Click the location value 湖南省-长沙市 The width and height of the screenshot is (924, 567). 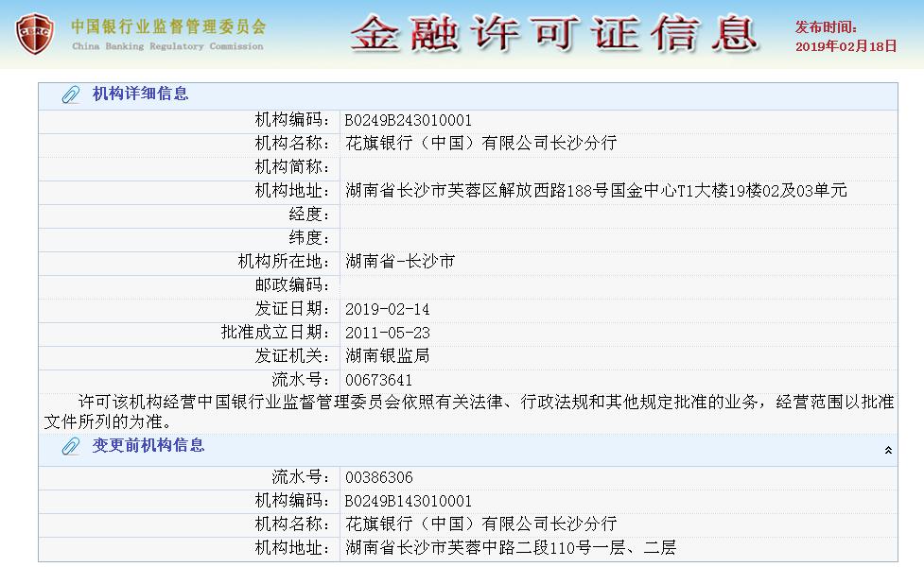[400, 262]
